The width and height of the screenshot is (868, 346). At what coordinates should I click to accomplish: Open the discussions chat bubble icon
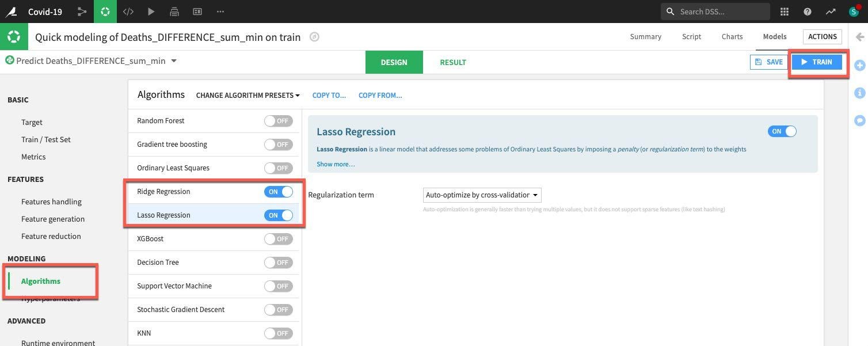(x=860, y=120)
